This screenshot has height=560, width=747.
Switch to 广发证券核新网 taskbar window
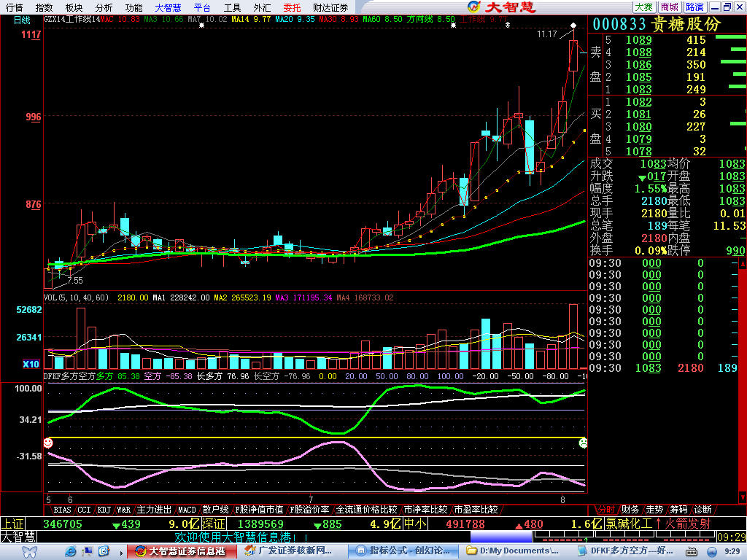tap(290, 551)
